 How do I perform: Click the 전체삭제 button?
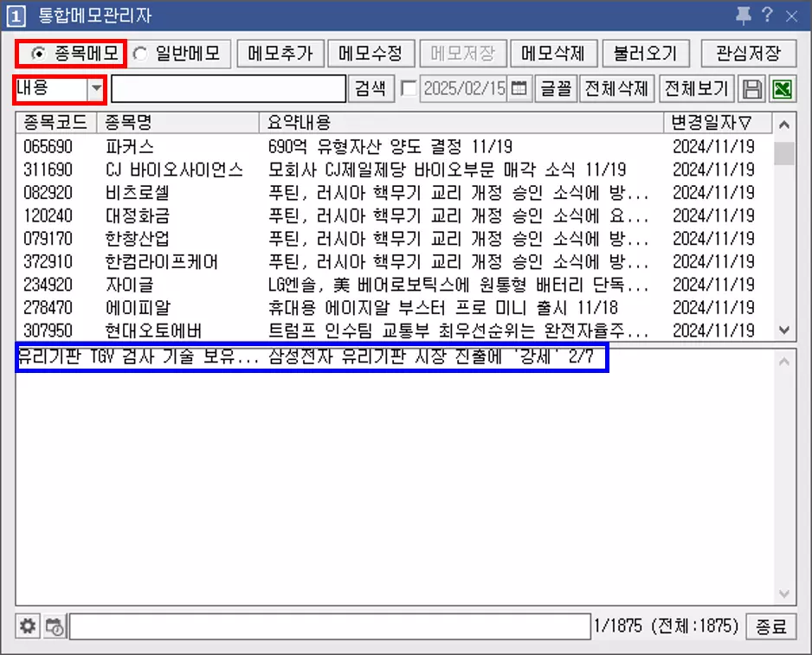616,88
